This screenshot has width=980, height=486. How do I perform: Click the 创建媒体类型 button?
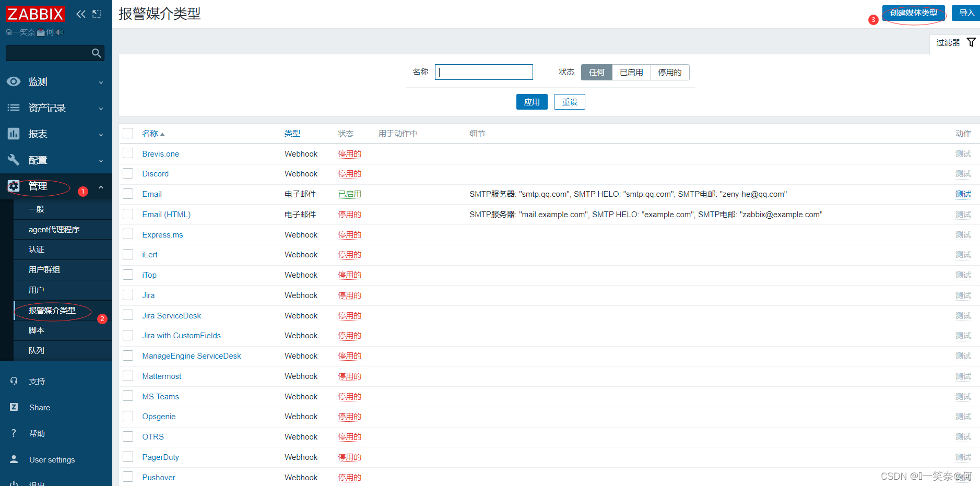click(x=914, y=13)
